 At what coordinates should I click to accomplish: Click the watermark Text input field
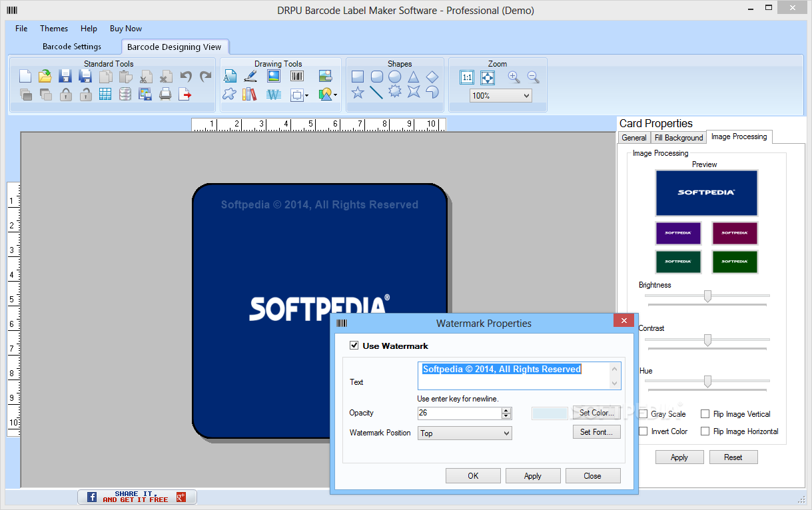click(x=519, y=376)
